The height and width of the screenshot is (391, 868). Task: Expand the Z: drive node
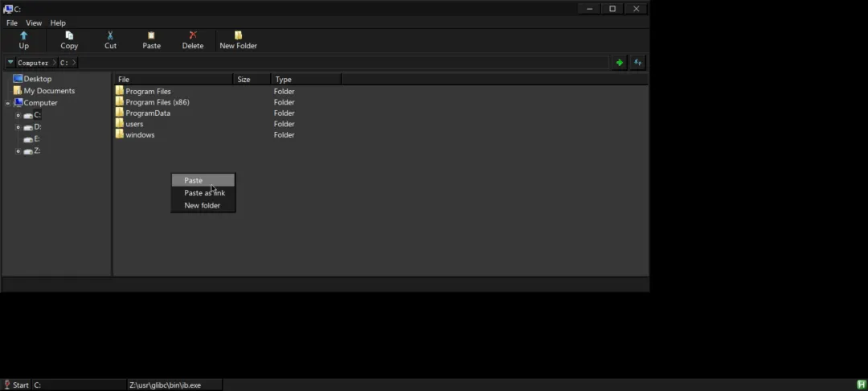(x=18, y=151)
